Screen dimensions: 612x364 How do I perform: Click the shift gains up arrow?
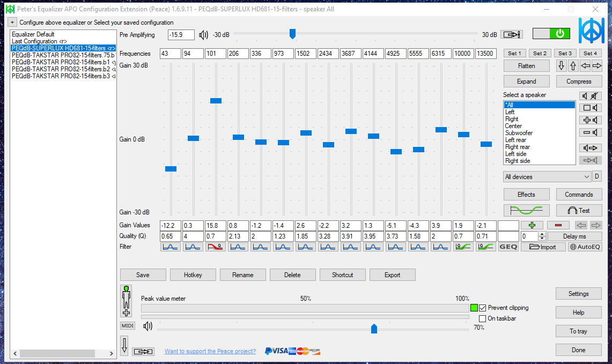[573, 65]
